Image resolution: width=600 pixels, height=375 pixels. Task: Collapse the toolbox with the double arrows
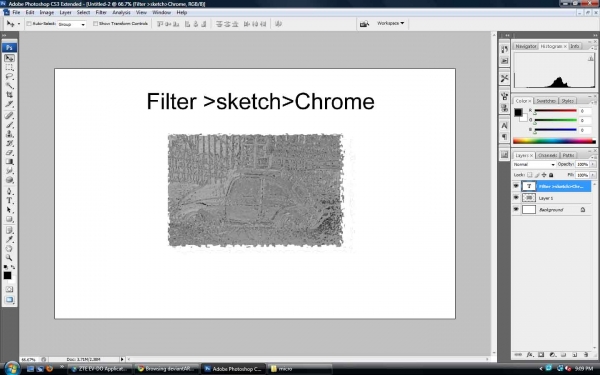click(4, 36)
